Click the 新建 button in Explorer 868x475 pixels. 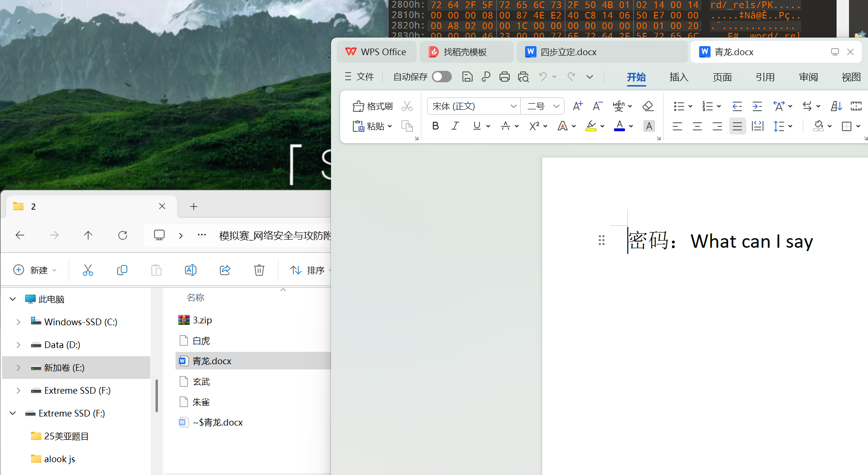click(x=35, y=270)
